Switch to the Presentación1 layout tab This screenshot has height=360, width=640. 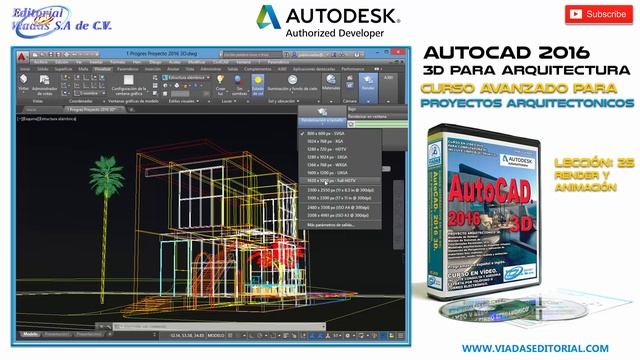57,334
